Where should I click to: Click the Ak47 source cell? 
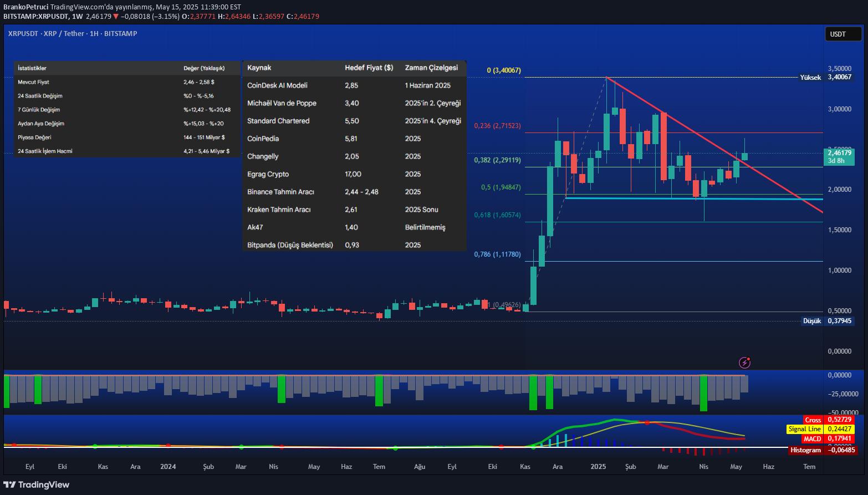[x=255, y=227]
